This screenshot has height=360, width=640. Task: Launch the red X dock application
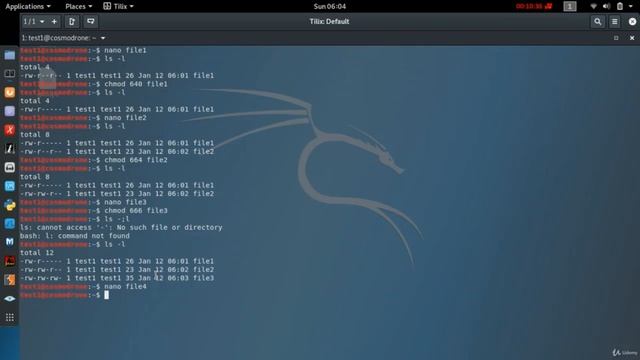(10, 130)
